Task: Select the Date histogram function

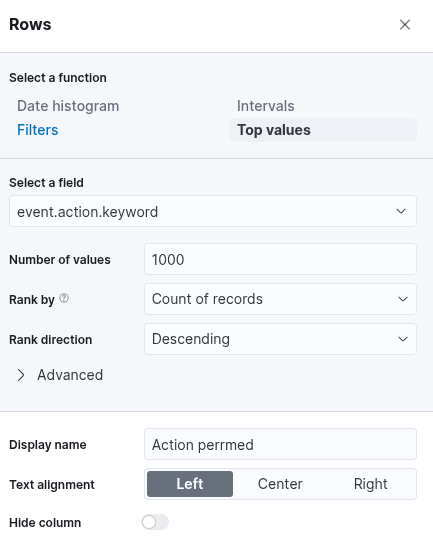Action: click(68, 106)
